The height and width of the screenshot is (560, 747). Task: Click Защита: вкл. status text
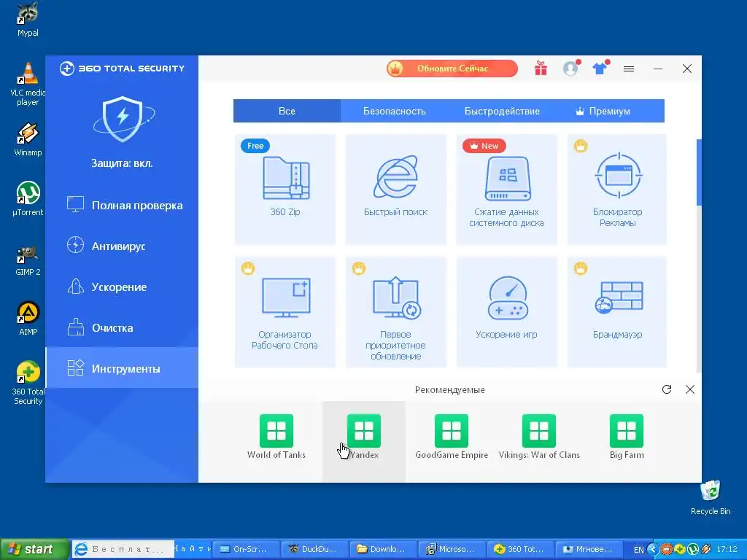click(x=122, y=163)
